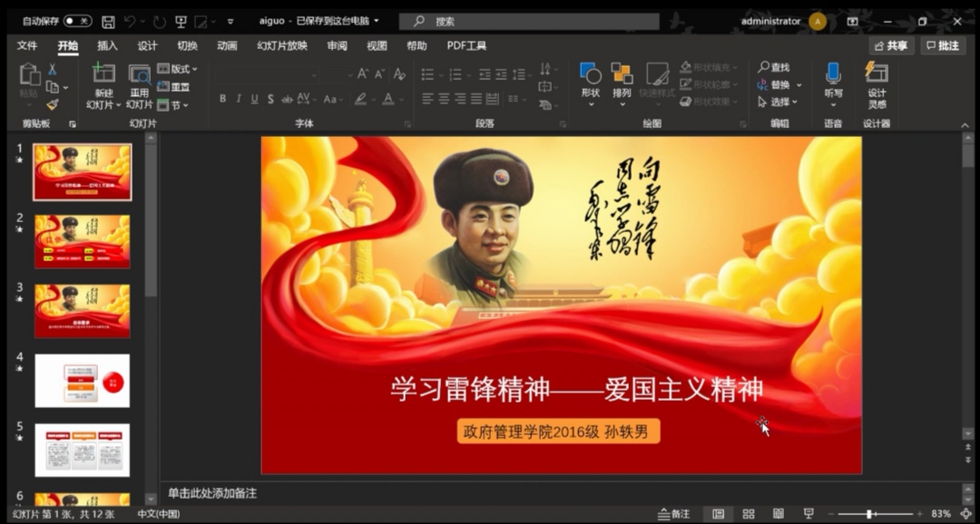980x524 pixels.
Task: Click the 搜索 search box
Action: point(529,22)
